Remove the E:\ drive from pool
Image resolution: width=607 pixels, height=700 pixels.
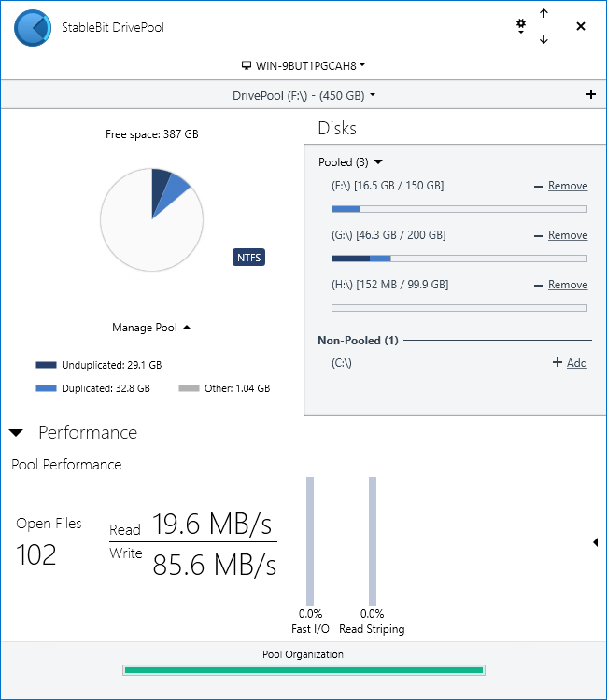568,186
